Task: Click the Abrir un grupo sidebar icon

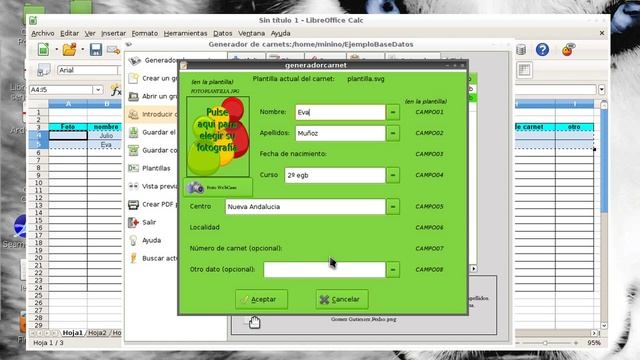Action: click(133, 96)
